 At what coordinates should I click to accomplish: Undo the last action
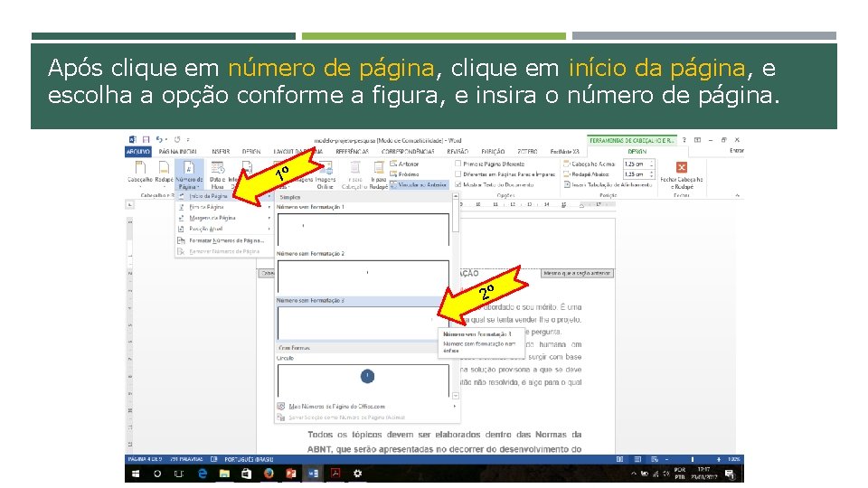tap(159, 140)
